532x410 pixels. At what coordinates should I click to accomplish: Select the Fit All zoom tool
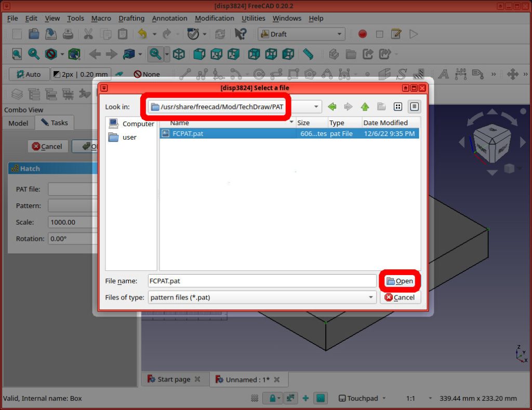coord(16,53)
